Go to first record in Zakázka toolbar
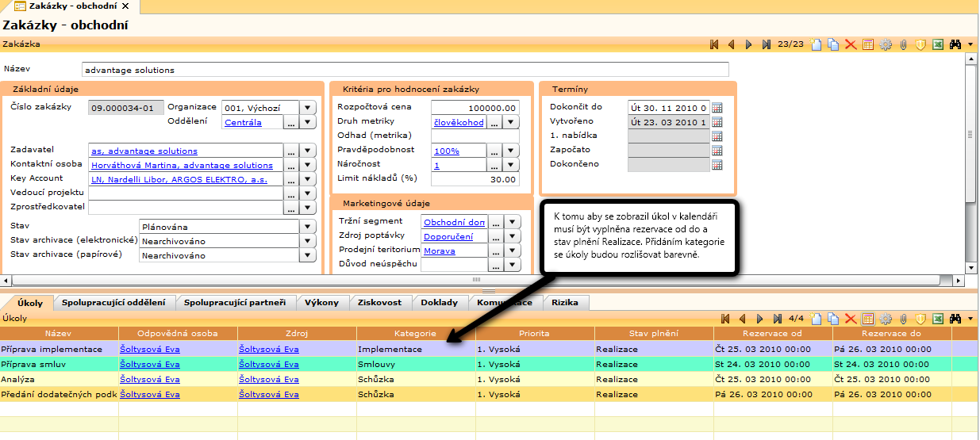 [x=714, y=44]
